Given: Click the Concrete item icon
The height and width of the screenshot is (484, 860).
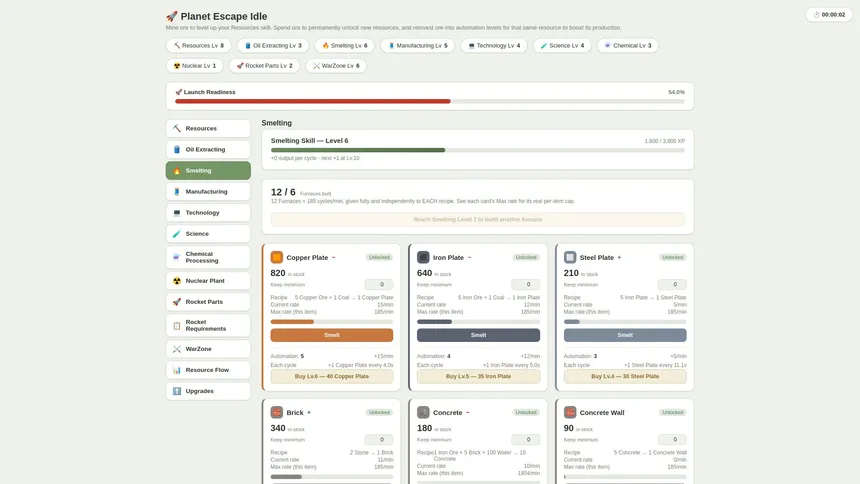Looking at the screenshot, I should point(423,412).
